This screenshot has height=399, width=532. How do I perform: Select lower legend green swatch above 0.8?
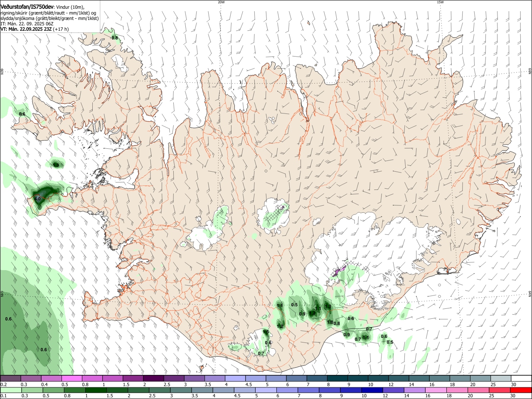point(74,390)
